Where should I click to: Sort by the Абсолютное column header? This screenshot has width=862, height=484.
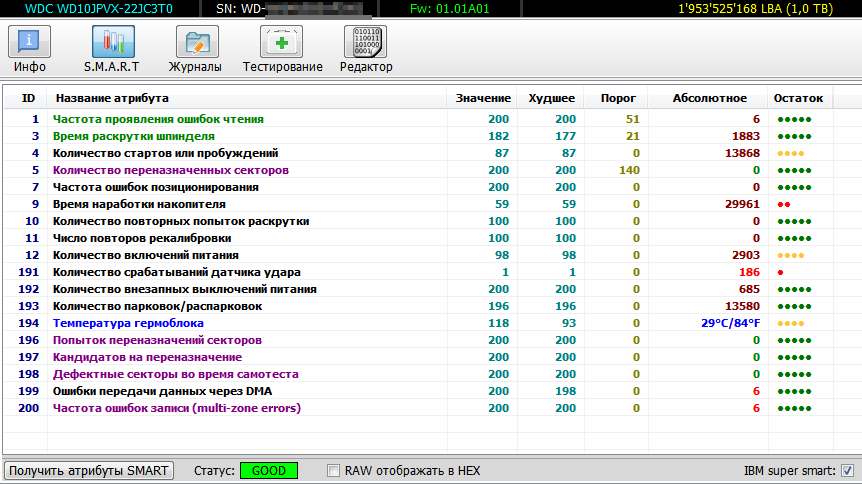(710, 98)
